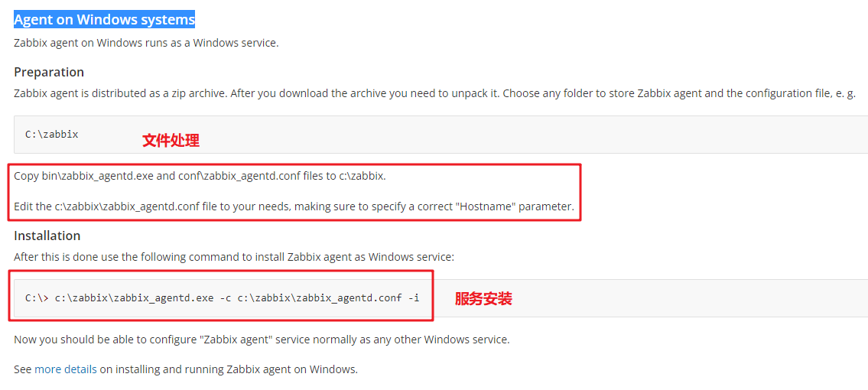This screenshot has height=390, width=868.
Task: Click the red 文件处理 annotation label
Action: pyautogui.click(x=171, y=141)
